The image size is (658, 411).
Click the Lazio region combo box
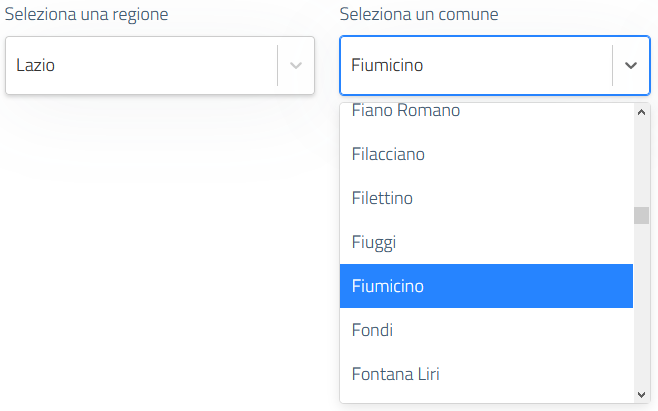coord(140,66)
